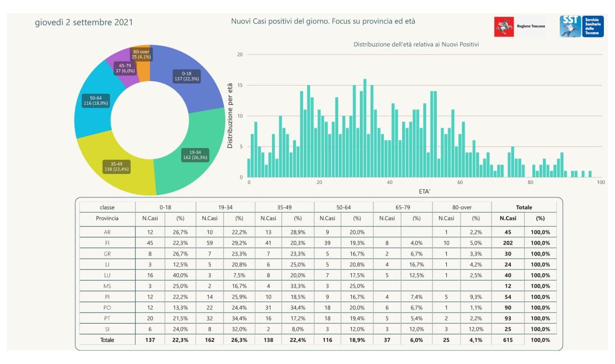
Task: Select the Totale column header
Action: click(x=524, y=207)
